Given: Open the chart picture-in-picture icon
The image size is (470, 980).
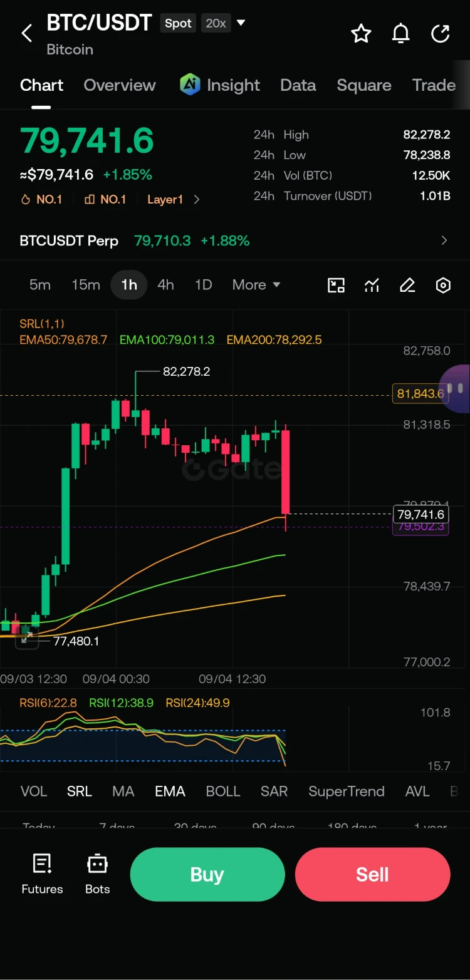Looking at the screenshot, I should pos(337,286).
